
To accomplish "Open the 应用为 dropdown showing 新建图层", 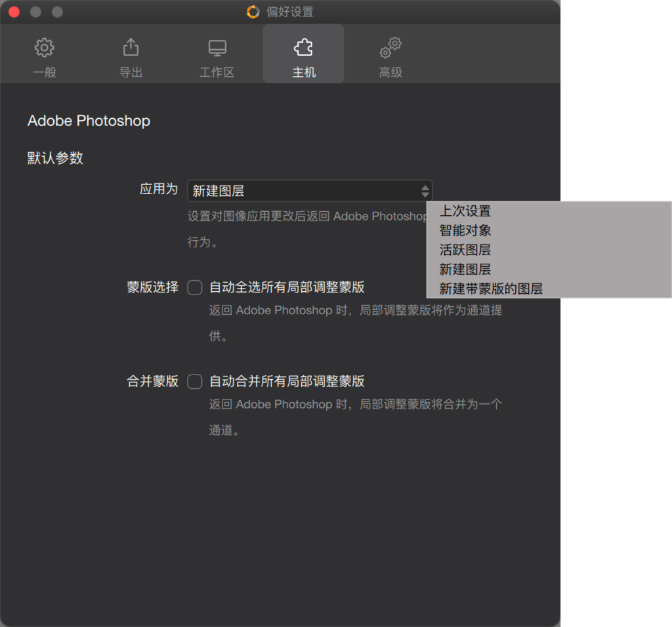I will [310, 191].
